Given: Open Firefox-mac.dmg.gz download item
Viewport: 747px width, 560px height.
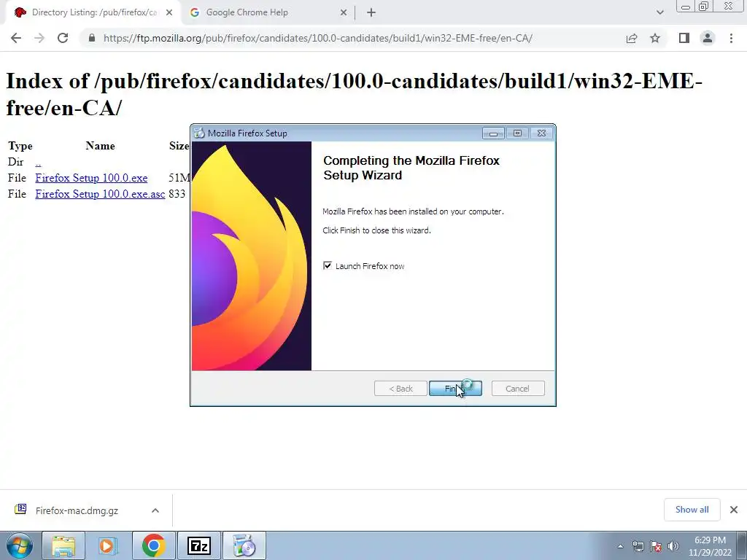Looking at the screenshot, I should click(x=76, y=510).
